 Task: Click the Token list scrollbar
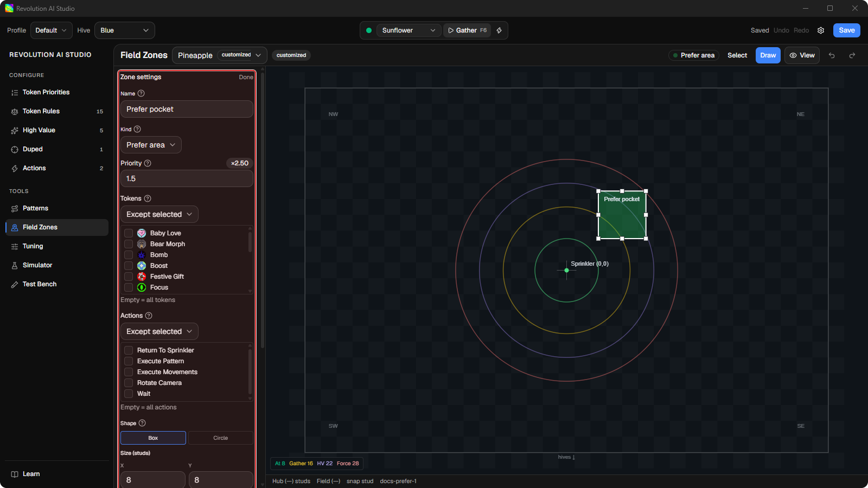point(250,242)
